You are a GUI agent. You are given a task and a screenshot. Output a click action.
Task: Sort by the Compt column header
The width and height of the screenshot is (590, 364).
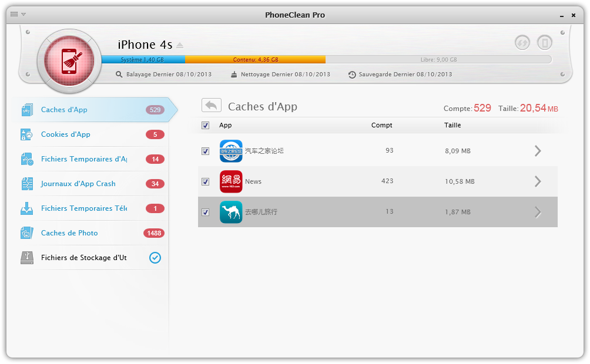(381, 125)
